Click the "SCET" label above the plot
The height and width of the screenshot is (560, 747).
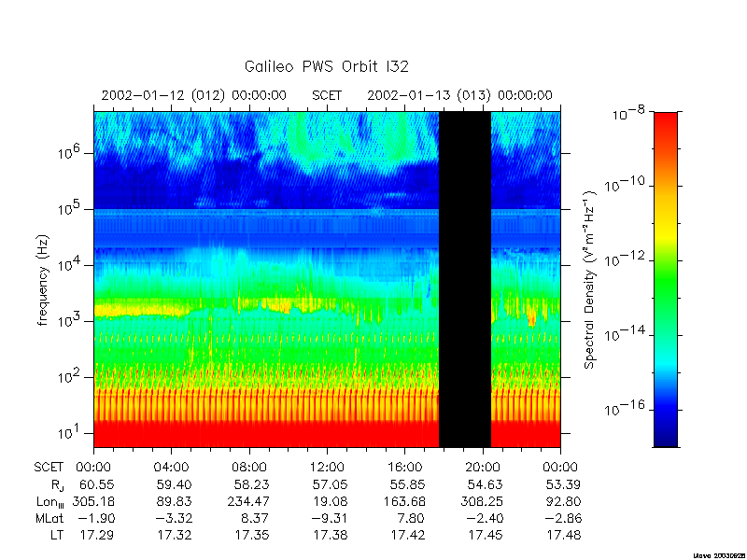327,95
